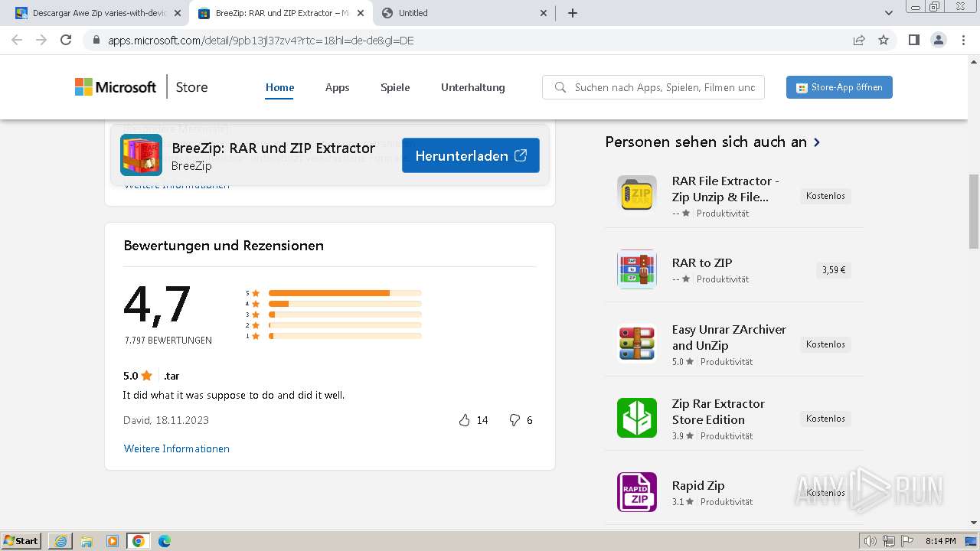Open Easy Unrar ZArchiver app icon

coord(637,344)
